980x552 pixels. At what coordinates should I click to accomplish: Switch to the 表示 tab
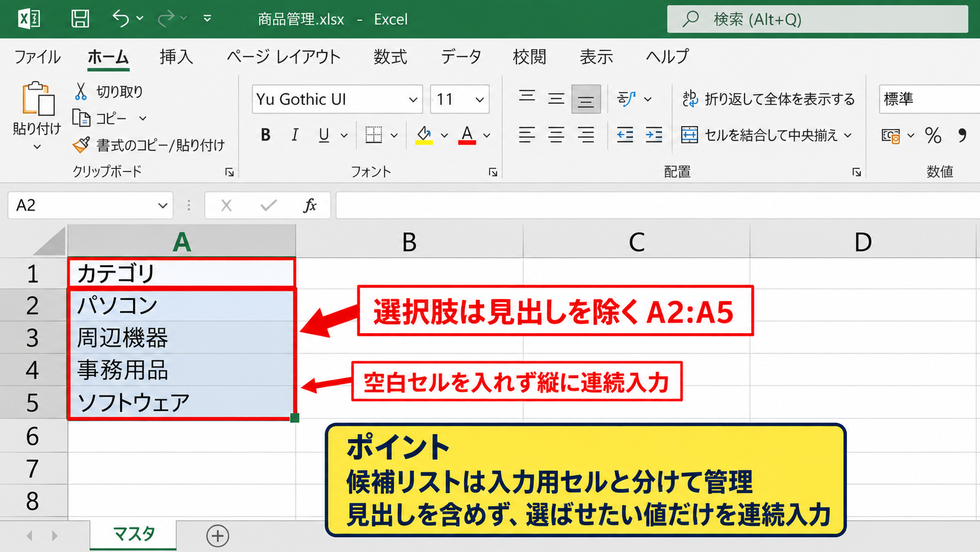tap(596, 57)
